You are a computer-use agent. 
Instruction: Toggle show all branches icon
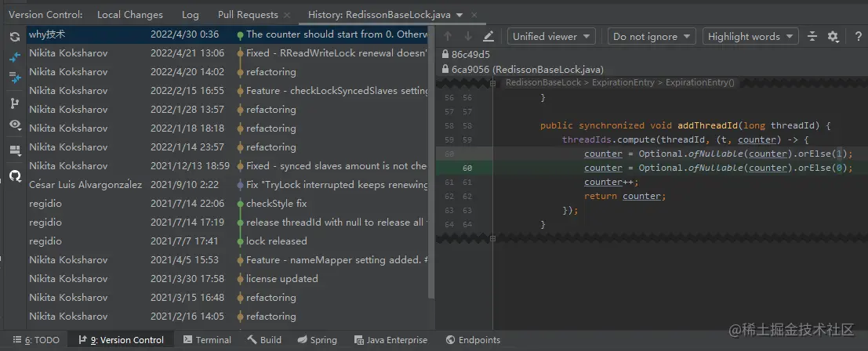click(15, 103)
